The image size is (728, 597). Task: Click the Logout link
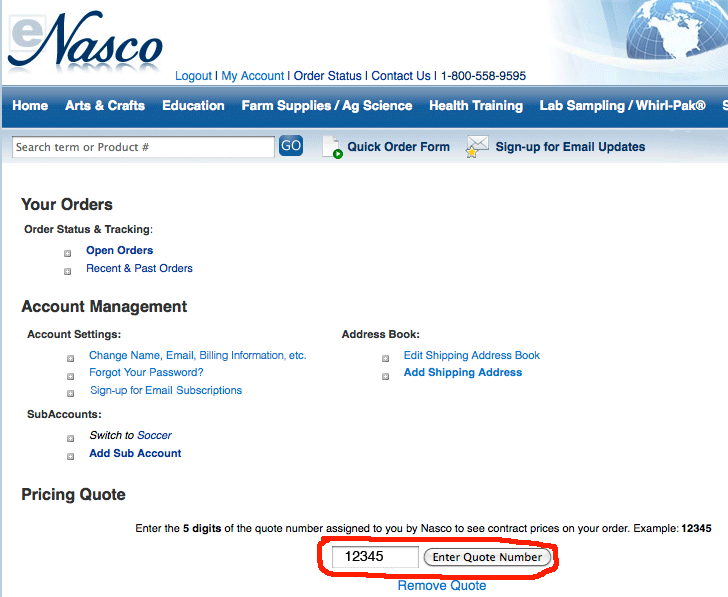click(x=193, y=76)
